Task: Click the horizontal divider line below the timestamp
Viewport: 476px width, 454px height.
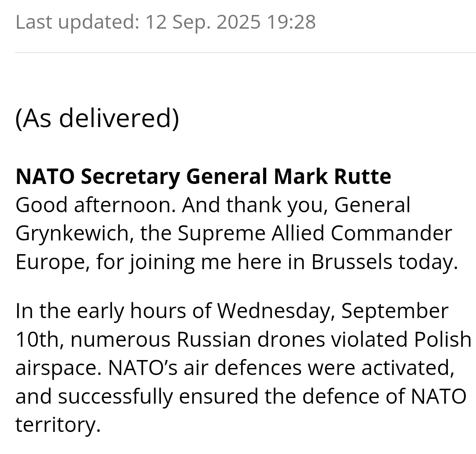Action: click(x=245, y=53)
